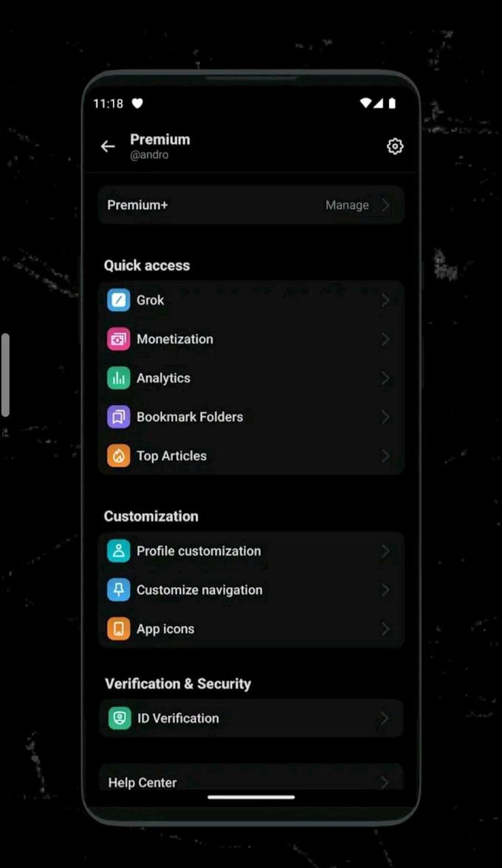Open the Analytics row disclosure arrow
502x868 pixels.
[385, 377]
